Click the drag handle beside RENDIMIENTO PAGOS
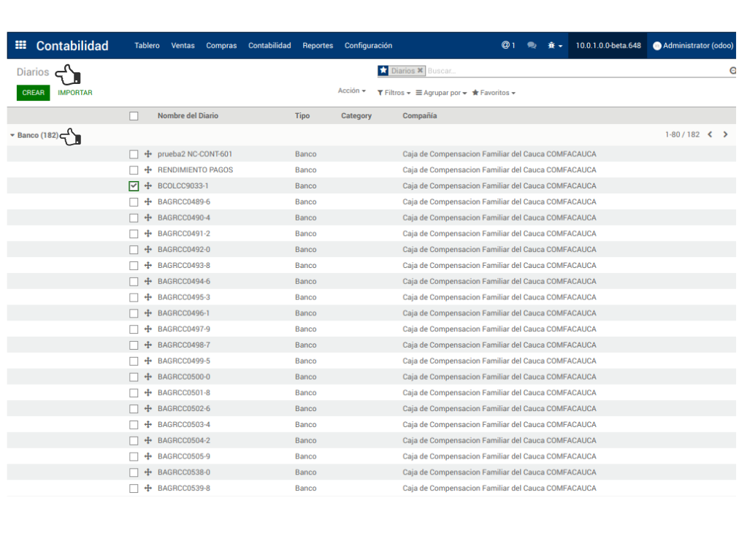The width and height of the screenshot is (747, 560). point(148,170)
